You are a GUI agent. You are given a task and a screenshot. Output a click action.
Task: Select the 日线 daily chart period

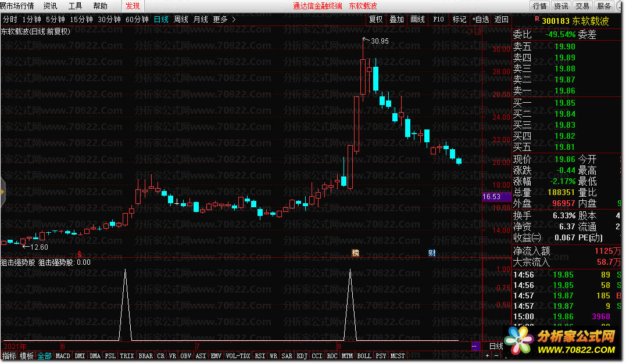[161, 19]
